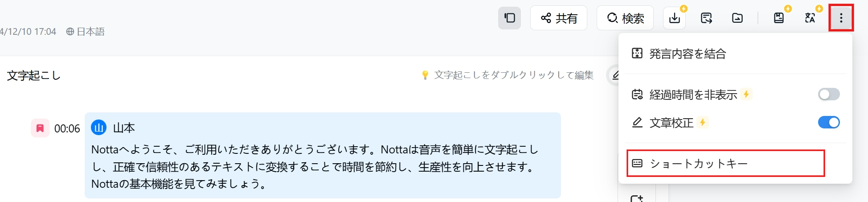
Task: Click the transcript export arrow icon
Action: point(706,18)
